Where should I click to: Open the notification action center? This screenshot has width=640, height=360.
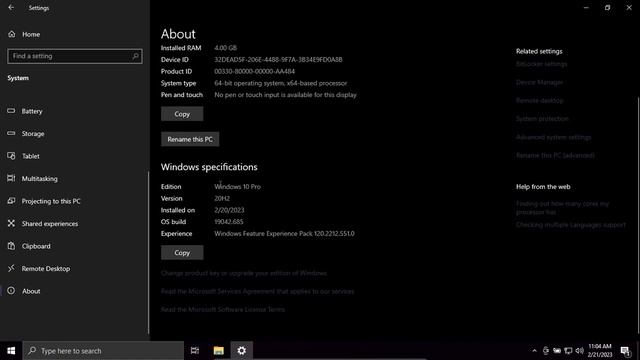(625, 351)
